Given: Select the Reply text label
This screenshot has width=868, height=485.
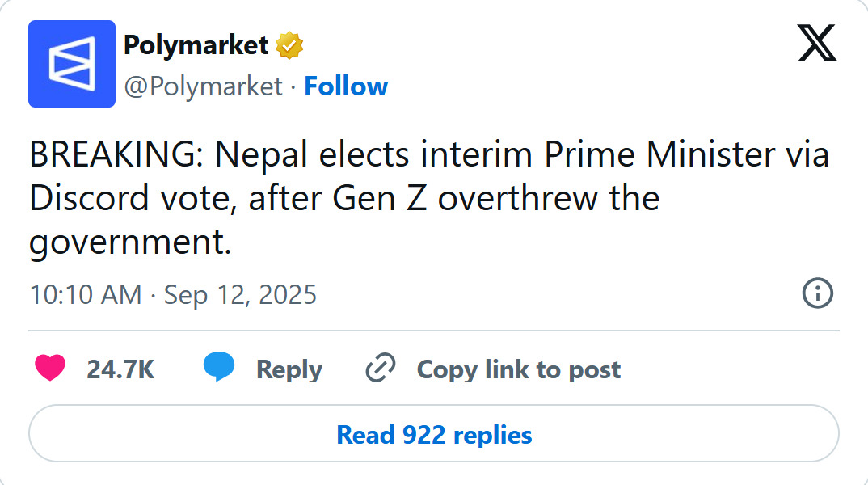Looking at the screenshot, I should point(289,370).
